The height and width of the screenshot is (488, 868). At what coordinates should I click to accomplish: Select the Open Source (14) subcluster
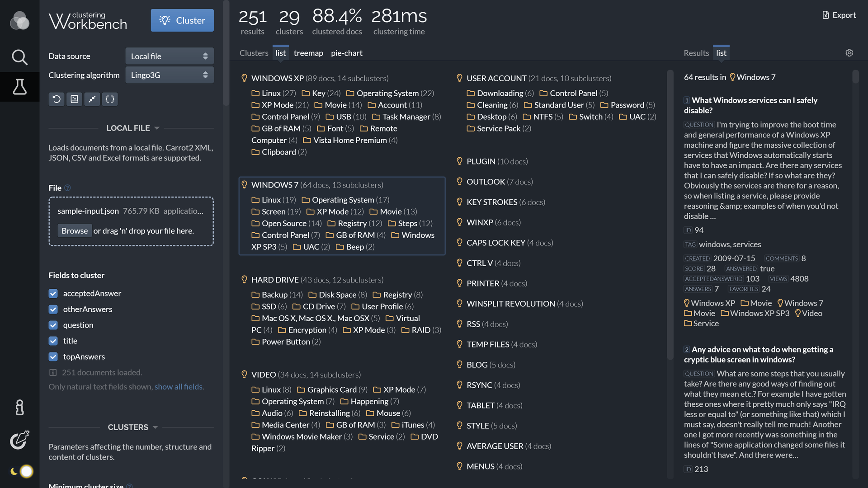click(x=287, y=223)
